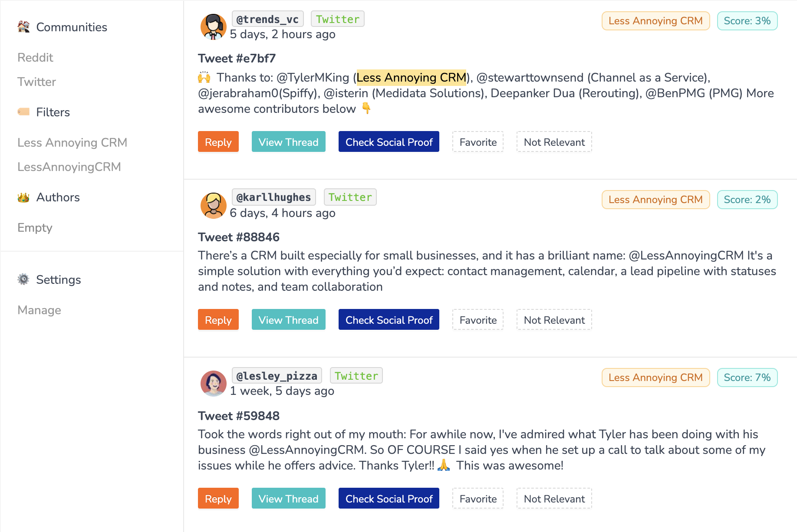Reply to the @trends_vc tweet
This screenshot has height=532, width=797.
pyautogui.click(x=218, y=142)
